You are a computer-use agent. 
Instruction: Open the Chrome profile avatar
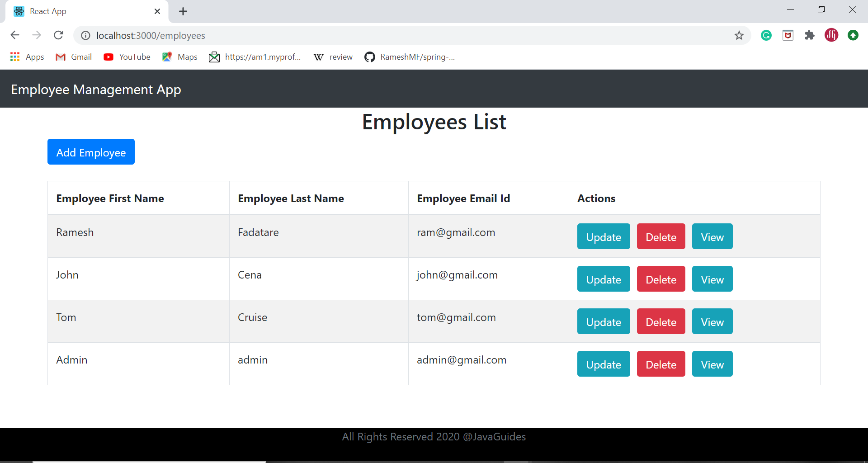[x=831, y=35]
